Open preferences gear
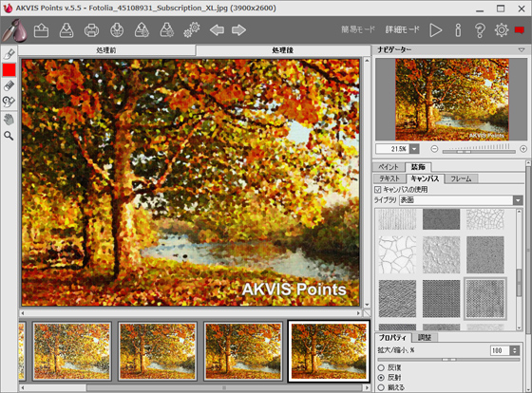The image size is (532, 393). pyautogui.click(x=502, y=30)
